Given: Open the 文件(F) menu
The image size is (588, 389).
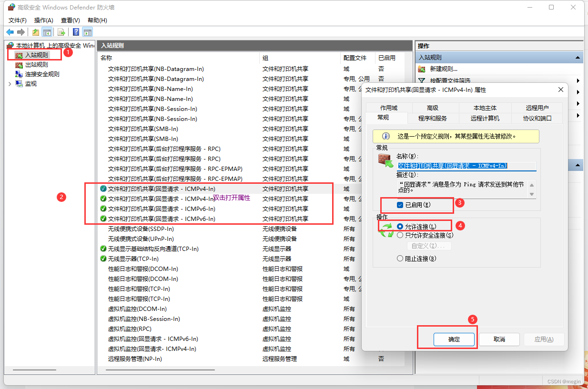Looking at the screenshot, I should 18,20.
